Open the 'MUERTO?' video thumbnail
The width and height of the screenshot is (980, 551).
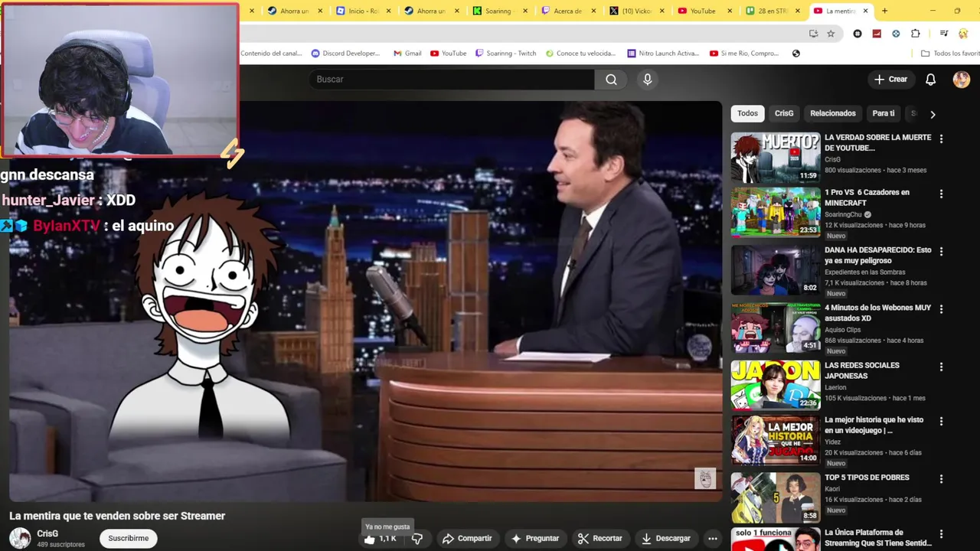pyautogui.click(x=775, y=158)
